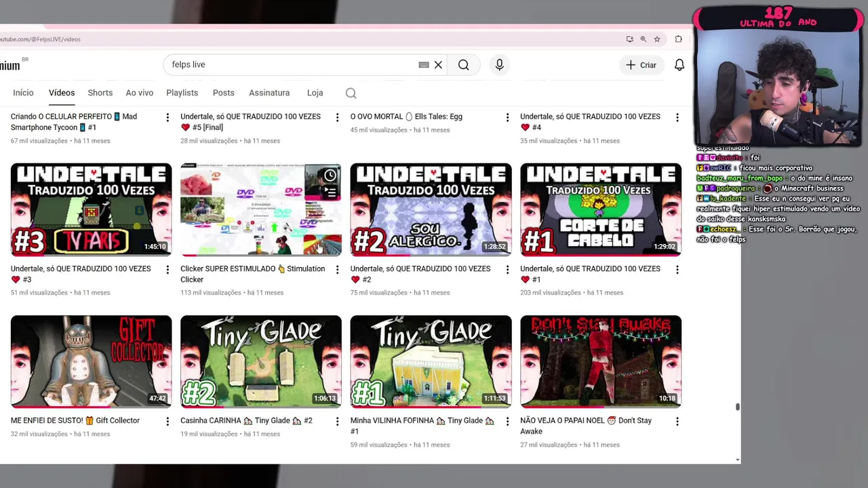Screen dimensions: 868x488
Task: Open Undertale #3 TV Paris thumbnail
Action: 91,209
